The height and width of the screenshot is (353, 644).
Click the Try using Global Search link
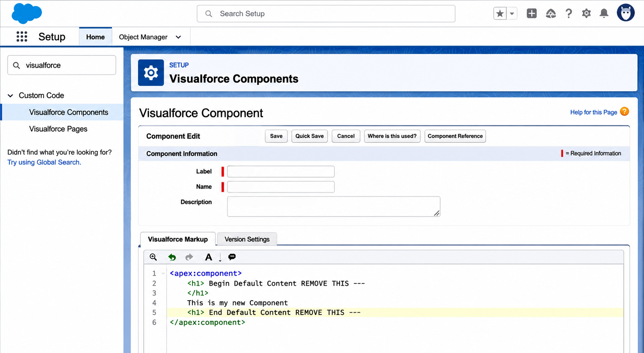pos(44,162)
